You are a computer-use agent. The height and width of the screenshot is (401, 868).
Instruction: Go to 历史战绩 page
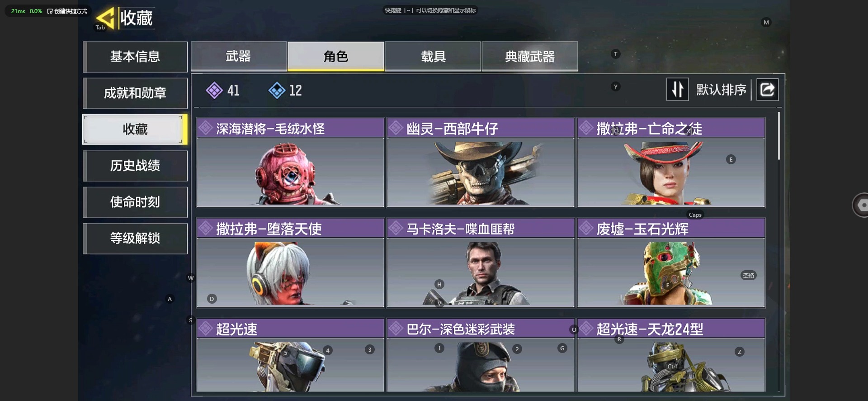(x=135, y=166)
